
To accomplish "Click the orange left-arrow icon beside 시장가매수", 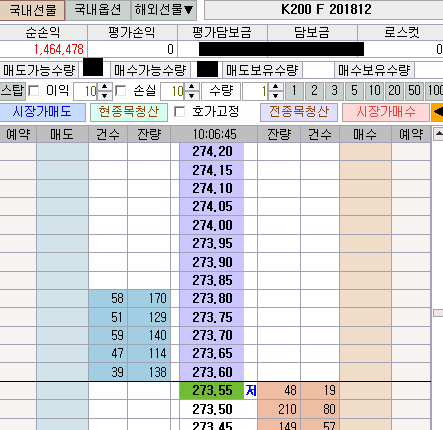I will [x=437, y=112].
